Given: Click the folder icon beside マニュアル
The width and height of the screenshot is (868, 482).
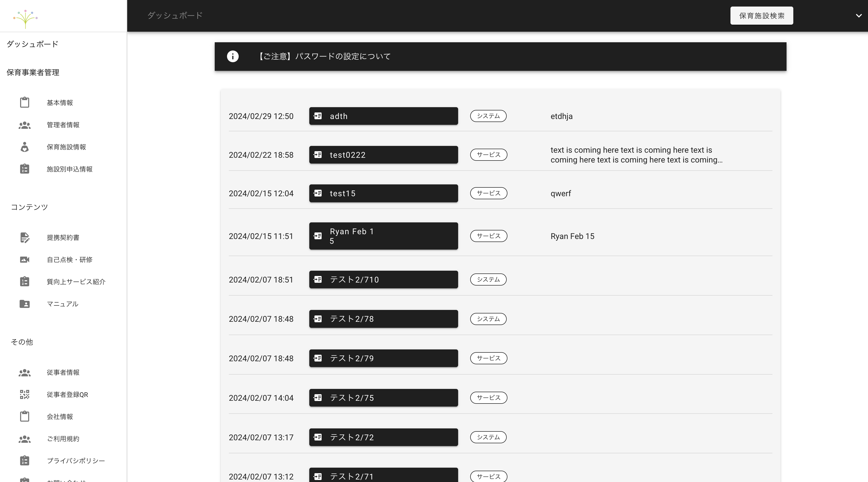Looking at the screenshot, I should click(25, 304).
